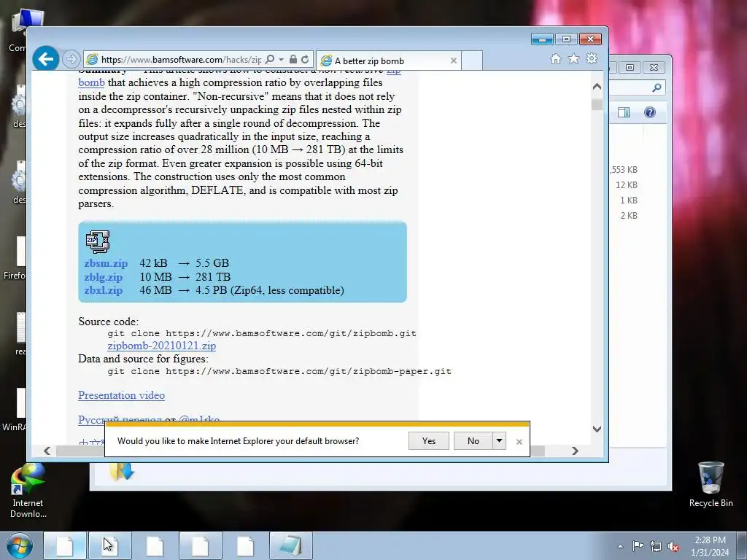Viewport: 747px width, 560px height.
Task: Open a new blank tab
Action: coord(472,61)
